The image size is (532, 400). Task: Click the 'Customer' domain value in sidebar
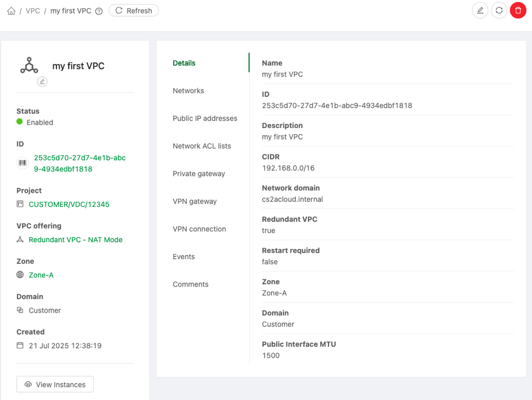45,310
